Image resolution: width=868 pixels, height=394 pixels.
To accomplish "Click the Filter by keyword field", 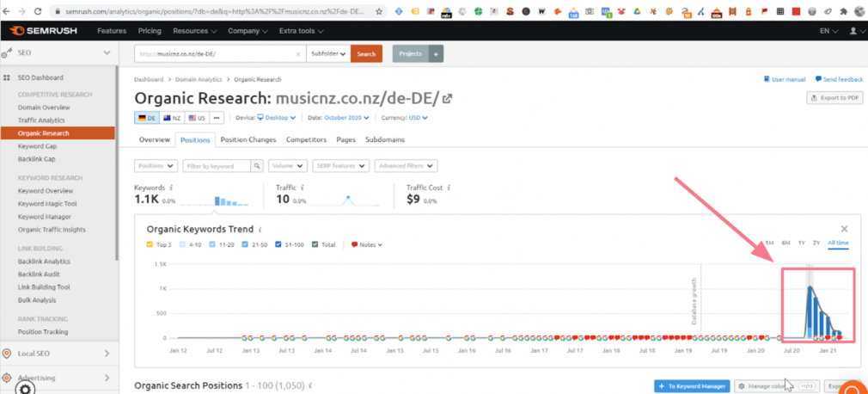I will click(x=217, y=166).
